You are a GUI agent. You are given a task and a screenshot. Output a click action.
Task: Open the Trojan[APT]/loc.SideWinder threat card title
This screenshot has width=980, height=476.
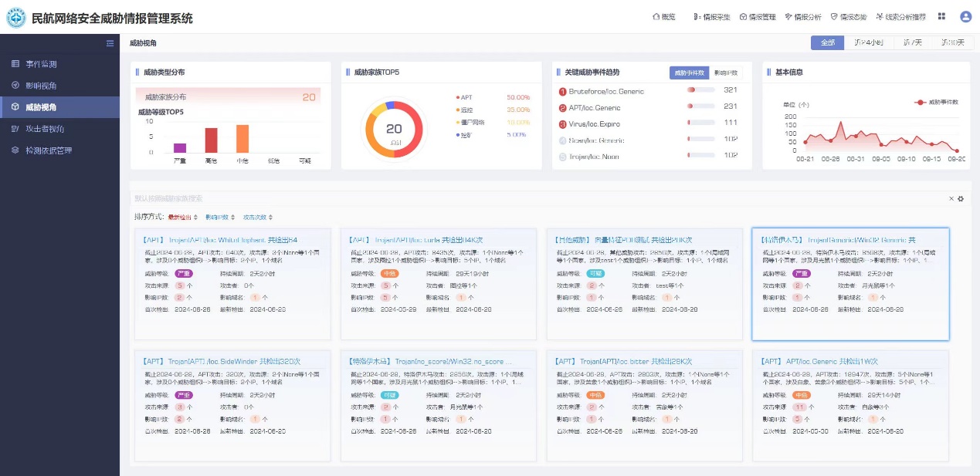click(x=221, y=361)
